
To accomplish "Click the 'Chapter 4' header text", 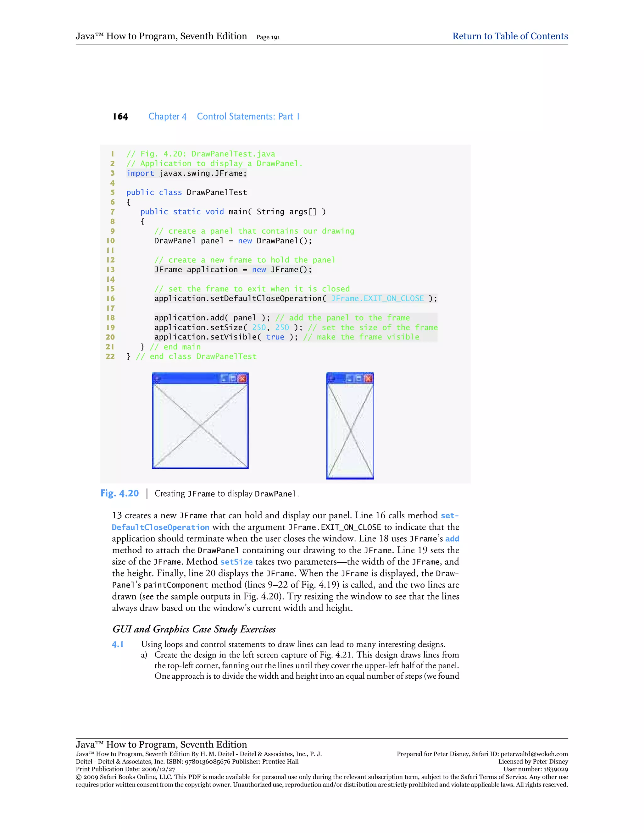I will [167, 116].
